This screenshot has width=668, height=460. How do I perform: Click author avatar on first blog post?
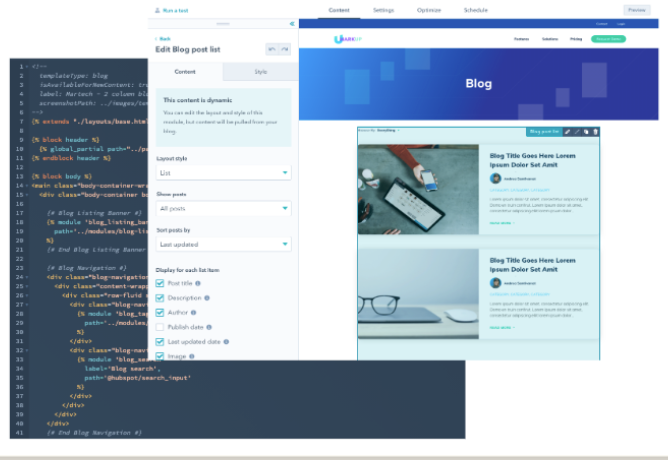coord(495,178)
